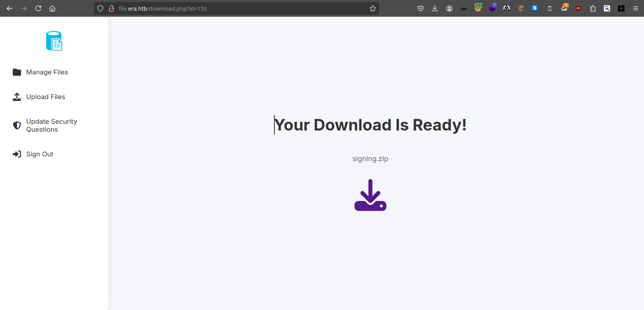Save page to Pocket

[420, 8]
